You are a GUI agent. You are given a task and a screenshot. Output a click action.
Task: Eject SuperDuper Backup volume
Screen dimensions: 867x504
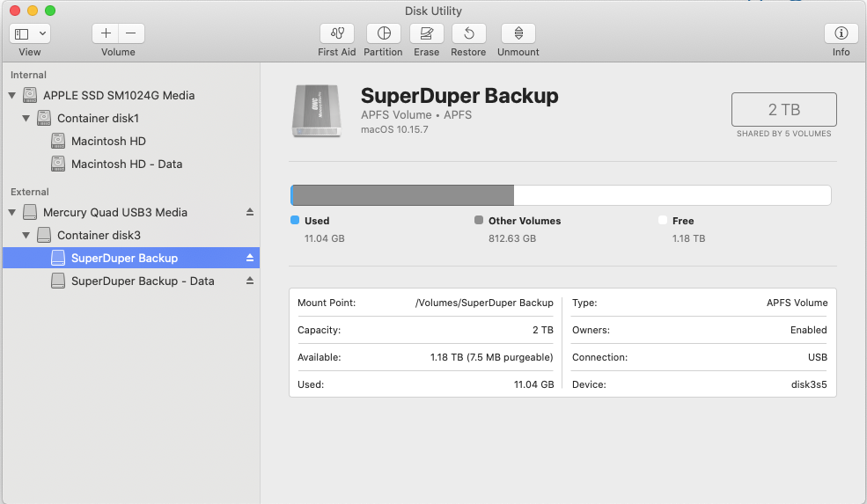[x=250, y=258]
